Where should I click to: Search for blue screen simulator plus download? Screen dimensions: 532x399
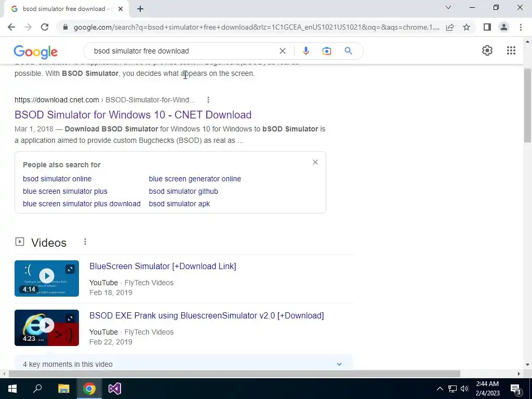click(82, 204)
